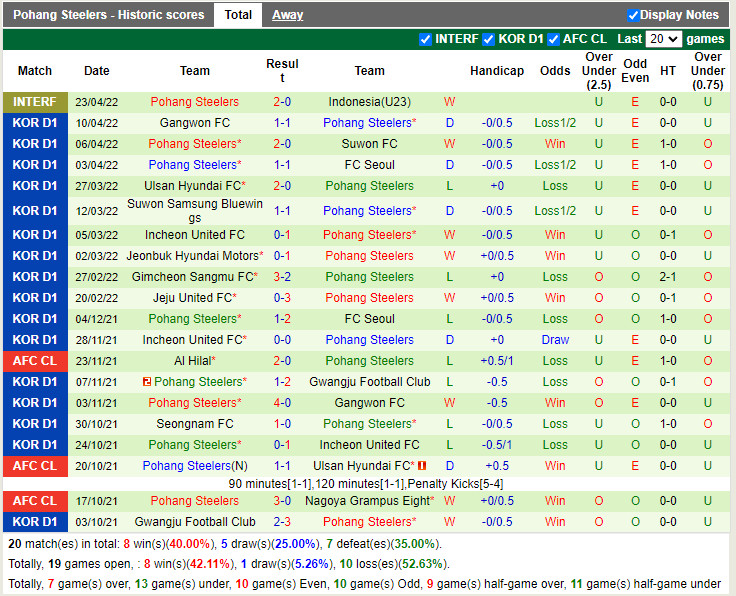This screenshot has height=596, width=736.
Task: Click the Odds column header
Action: (x=555, y=71)
